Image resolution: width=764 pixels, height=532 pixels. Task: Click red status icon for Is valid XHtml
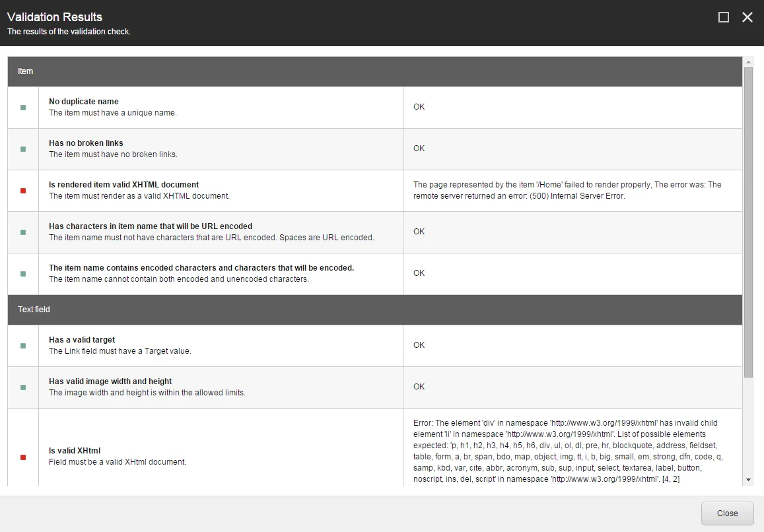(x=23, y=457)
